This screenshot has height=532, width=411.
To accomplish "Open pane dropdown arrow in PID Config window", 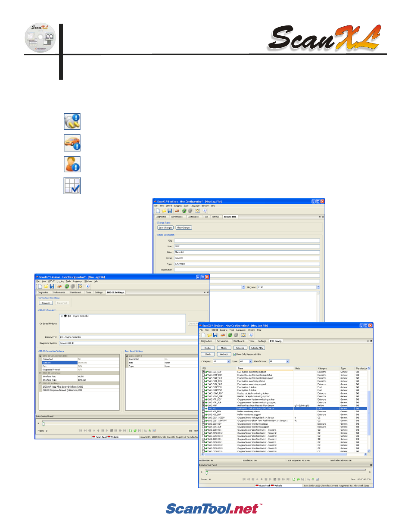I will pyautogui.click(x=367, y=341).
